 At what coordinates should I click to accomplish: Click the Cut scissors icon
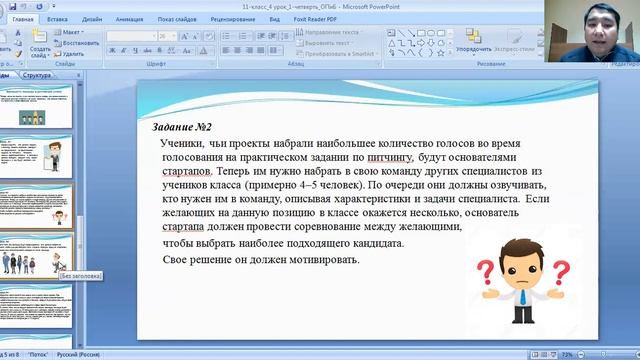pos(18,33)
